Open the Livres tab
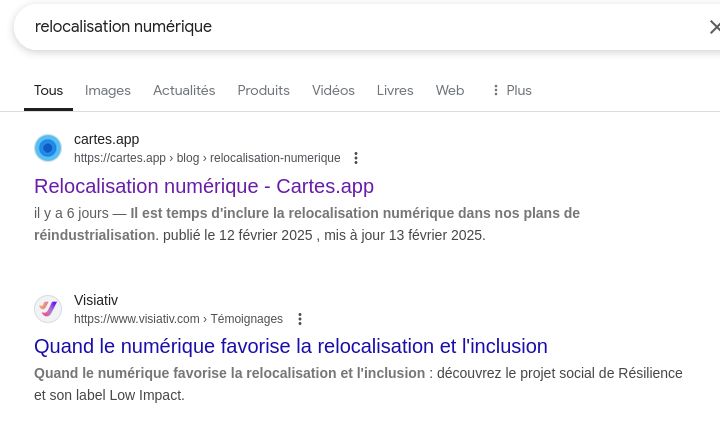 [x=395, y=90]
